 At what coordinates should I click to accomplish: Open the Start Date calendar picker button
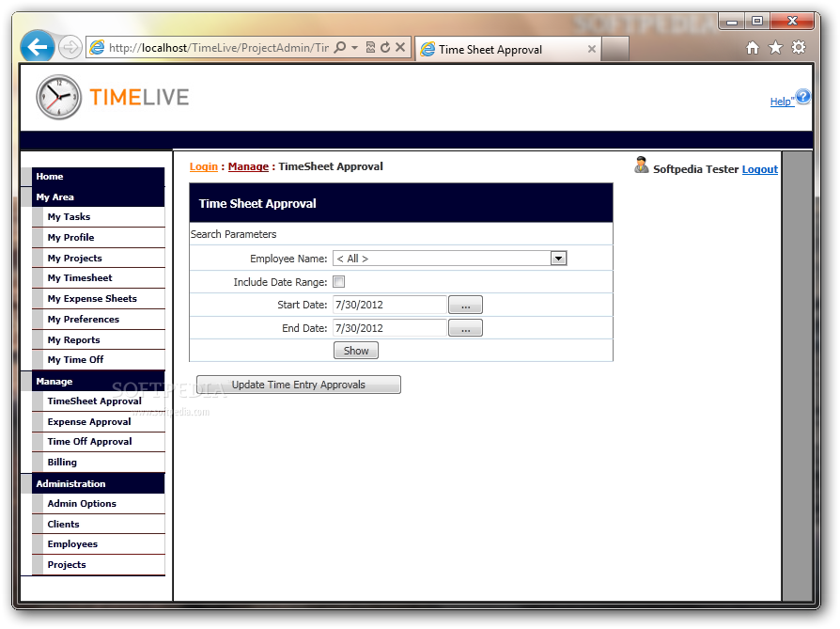click(465, 305)
